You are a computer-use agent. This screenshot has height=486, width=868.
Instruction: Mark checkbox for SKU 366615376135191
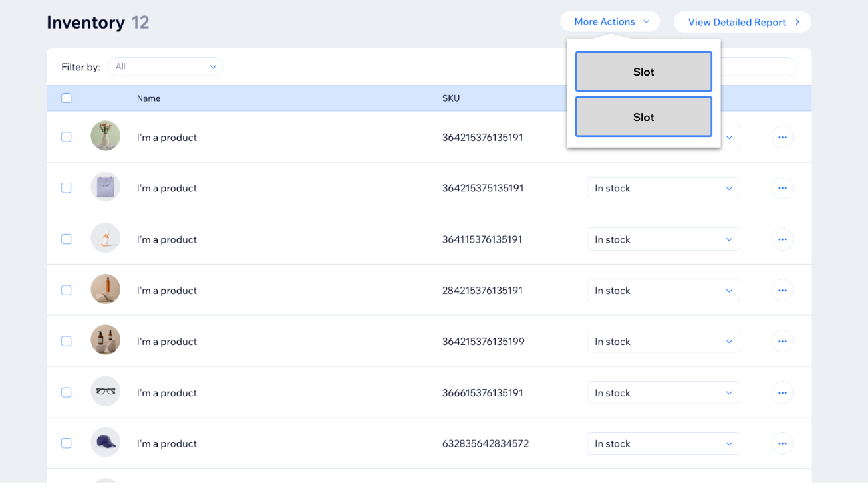click(67, 393)
